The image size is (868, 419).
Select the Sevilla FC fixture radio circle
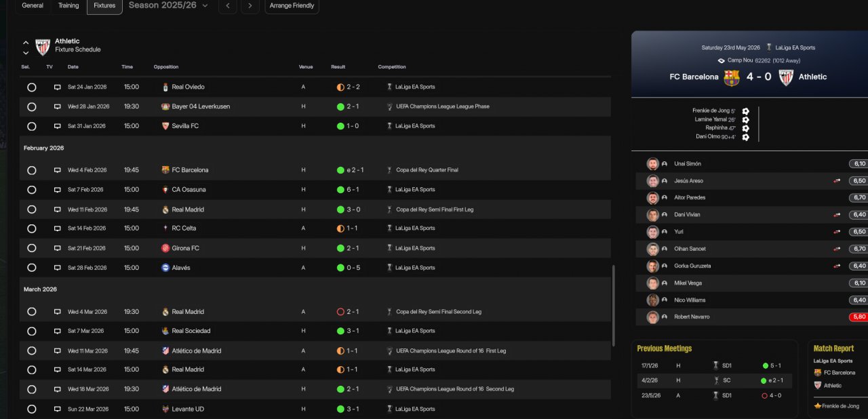31,126
